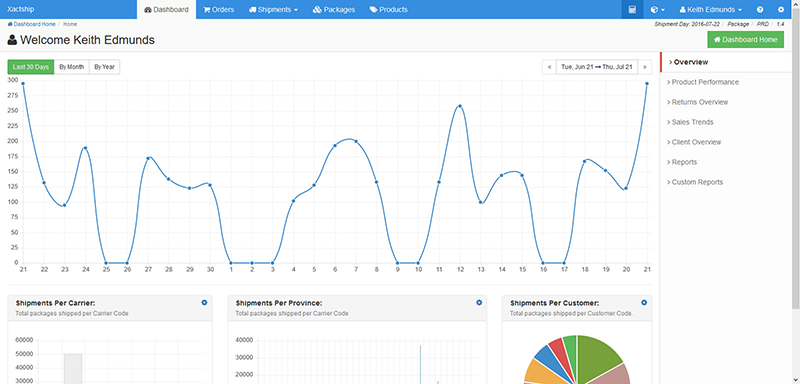
Task: Click the green Dashboard Home button
Action: point(745,39)
